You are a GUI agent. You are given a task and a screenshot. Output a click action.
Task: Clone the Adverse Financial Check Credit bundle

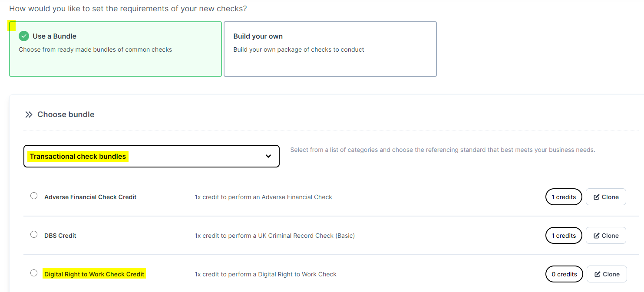point(606,197)
